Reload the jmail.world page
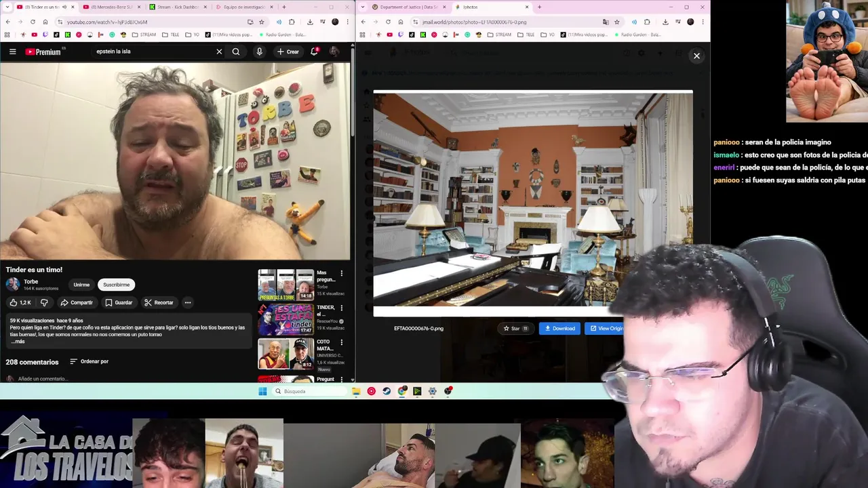Image resolution: width=868 pixels, height=488 pixels. pyautogui.click(x=388, y=22)
